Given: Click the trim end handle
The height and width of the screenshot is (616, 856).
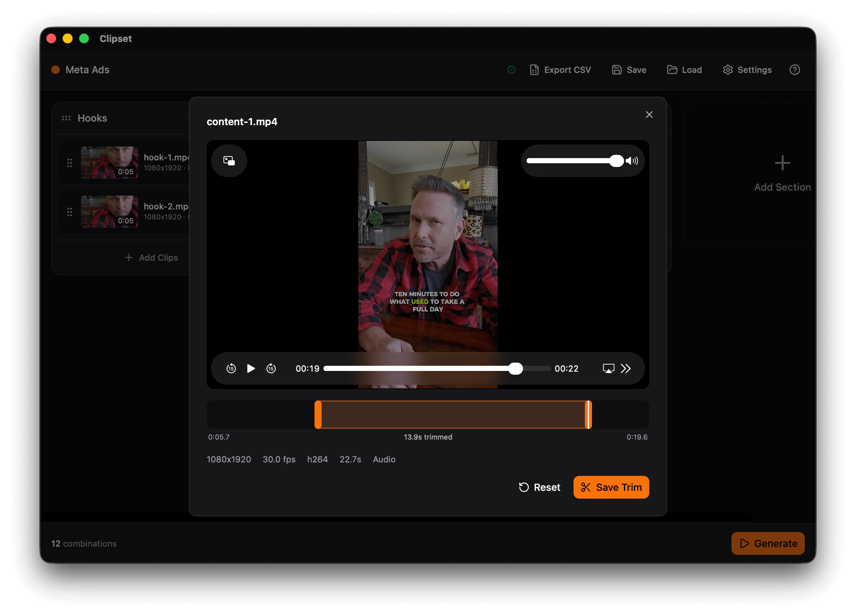Looking at the screenshot, I should [588, 415].
